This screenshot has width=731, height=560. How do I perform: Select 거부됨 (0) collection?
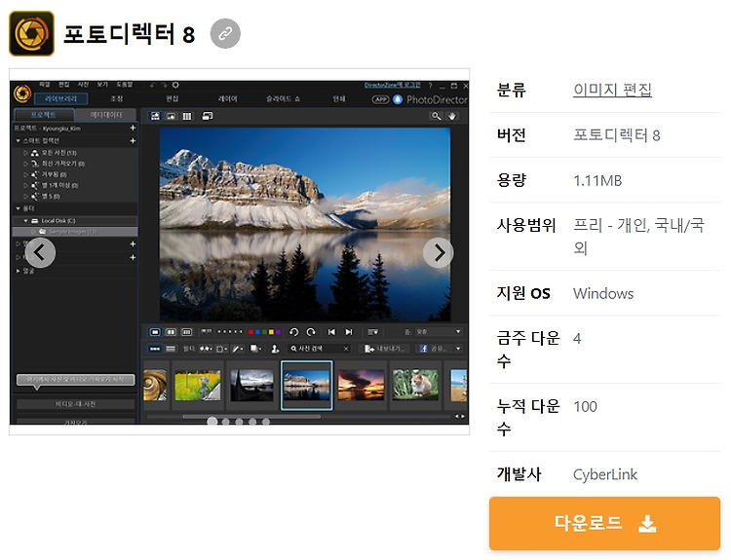click(x=54, y=174)
